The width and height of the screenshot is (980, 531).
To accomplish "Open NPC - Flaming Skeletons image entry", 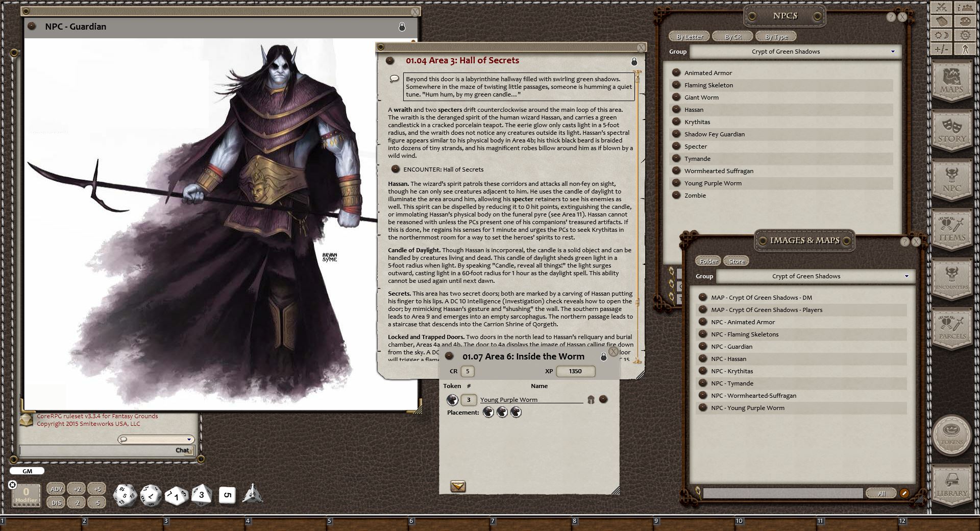I will 745,334.
